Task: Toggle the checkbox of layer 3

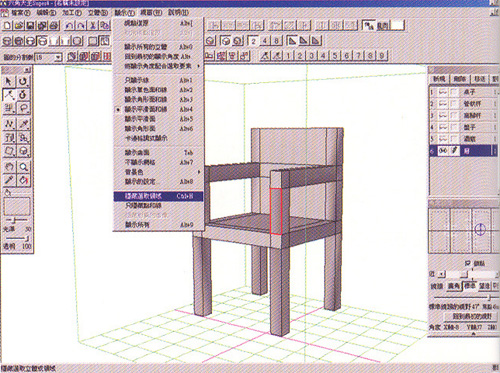Action: pyautogui.click(x=454, y=115)
